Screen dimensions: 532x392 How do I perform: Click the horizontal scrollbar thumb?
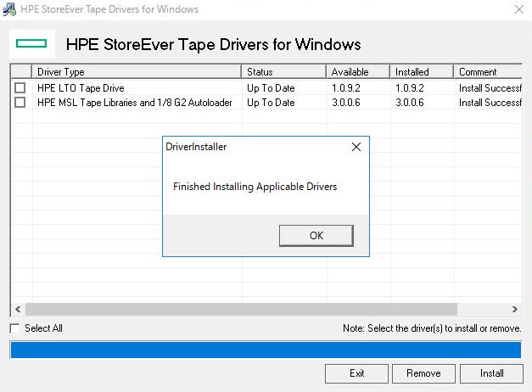pyautogui.click(x=241, y=309)
